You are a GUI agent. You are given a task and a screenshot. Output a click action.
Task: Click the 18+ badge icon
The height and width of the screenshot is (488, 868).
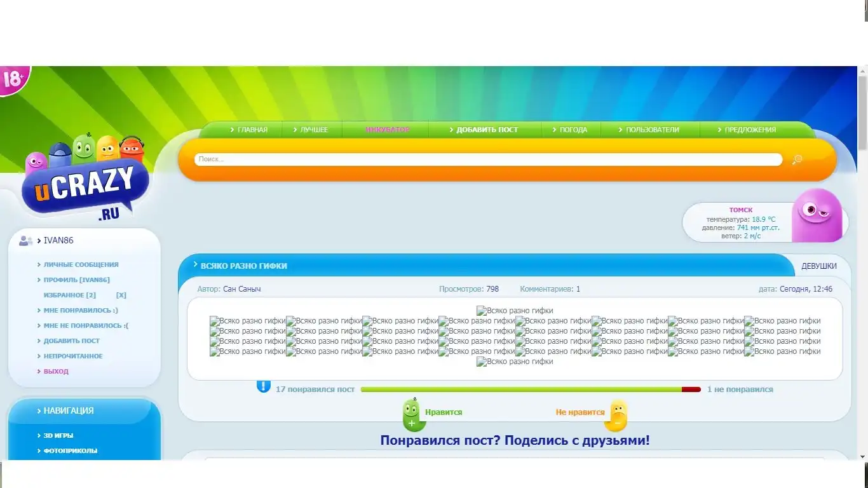click(13, 80)
